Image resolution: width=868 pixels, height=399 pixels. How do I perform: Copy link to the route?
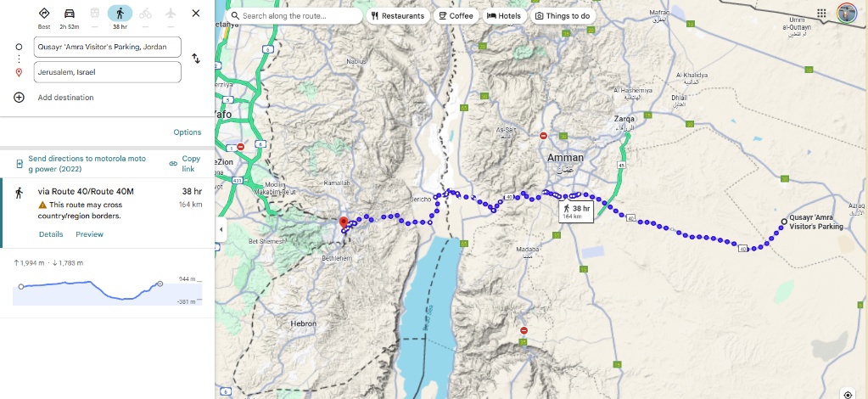pos(186,164)
